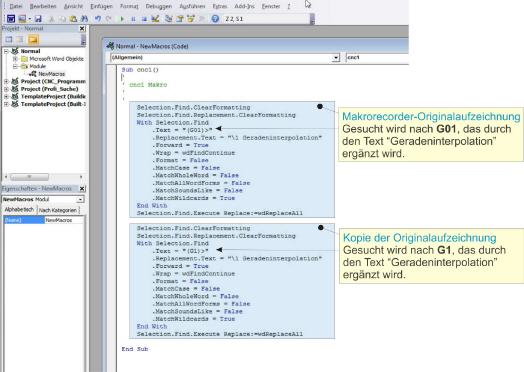Open Project Explorer from the toolbar icon
Screen dimensions: 524x372
[x=168, y=19]
